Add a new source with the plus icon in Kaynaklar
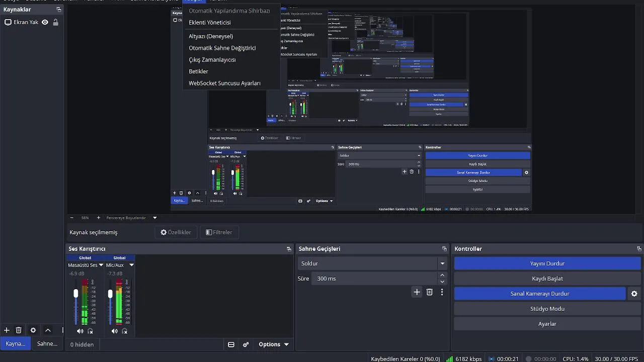 [x=7, y=330]
